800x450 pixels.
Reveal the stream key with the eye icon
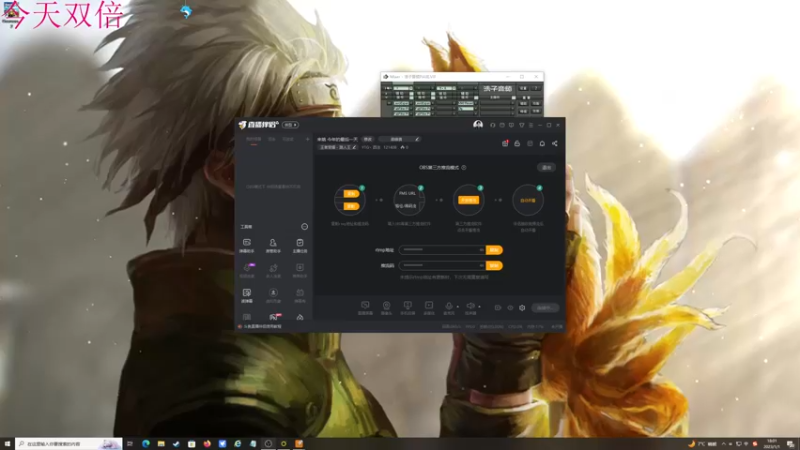tap(481, 265)
